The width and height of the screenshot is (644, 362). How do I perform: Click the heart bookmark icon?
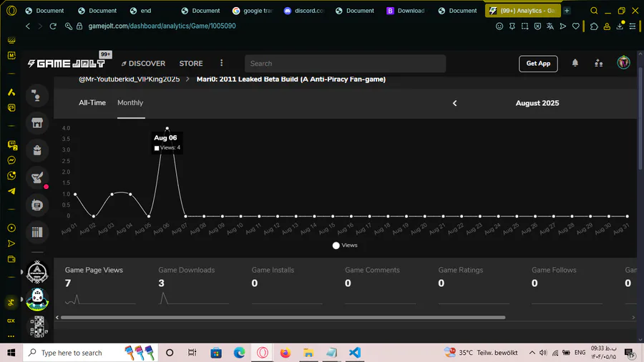[x=576, y=26]
